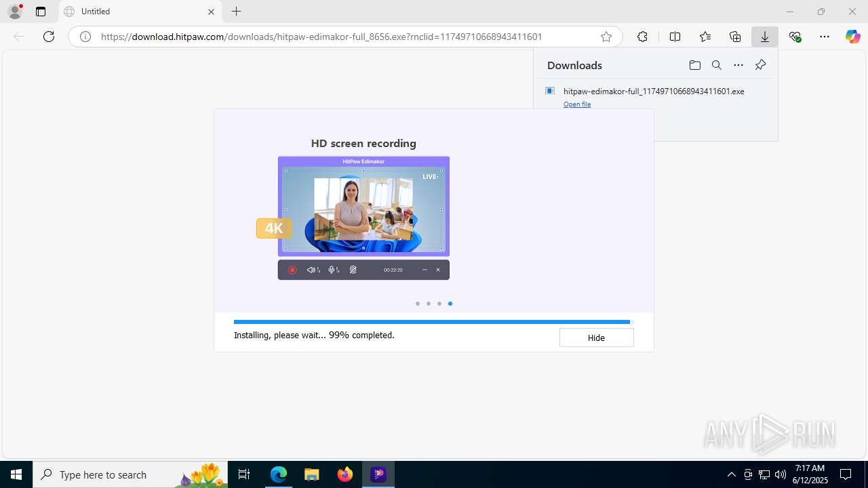The image size is (868, 488).
Task: Open network status tray icon
Action: coord(764,474)
